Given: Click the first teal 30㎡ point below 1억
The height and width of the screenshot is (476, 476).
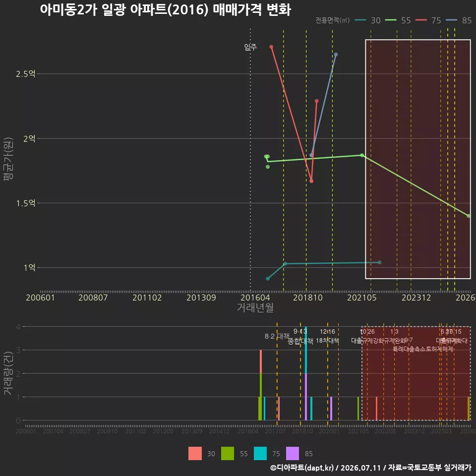Looking at the screenshot, I should (268, 279).
